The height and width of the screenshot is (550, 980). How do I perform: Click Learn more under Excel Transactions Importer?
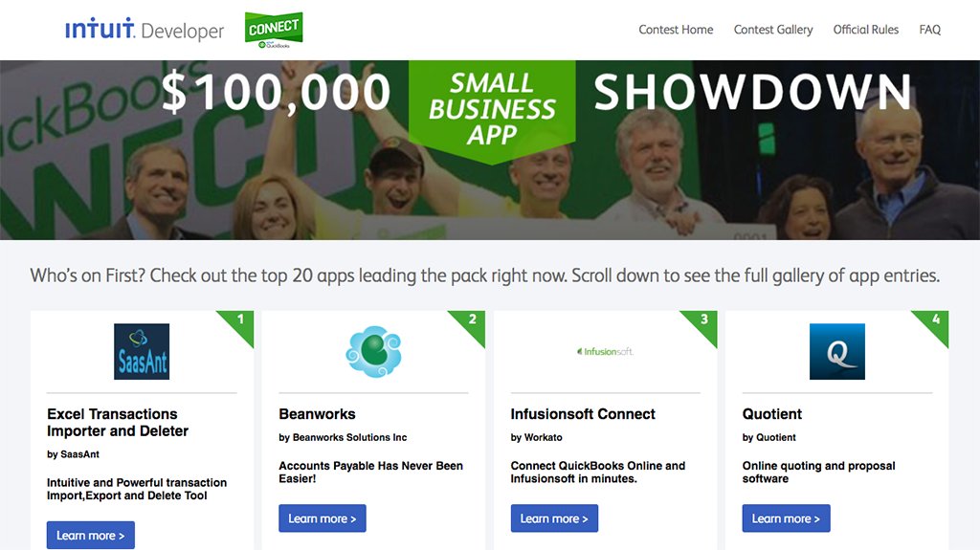click(91, 535)
